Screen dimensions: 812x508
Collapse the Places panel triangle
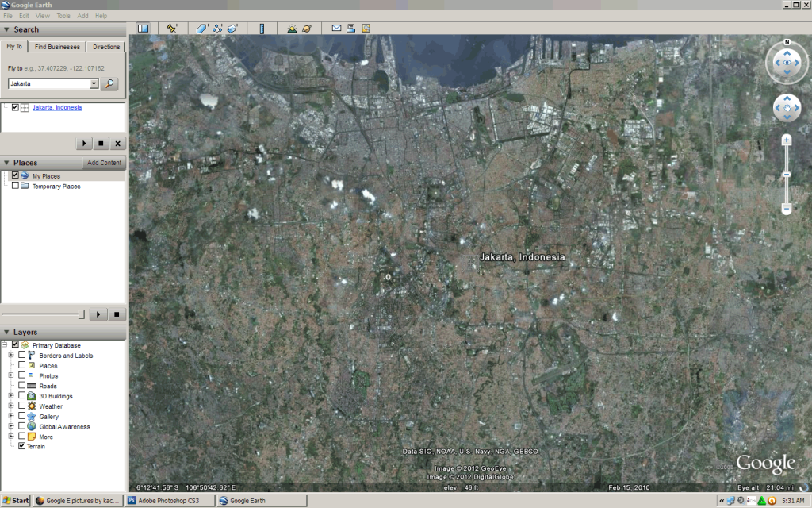(6, 163)
